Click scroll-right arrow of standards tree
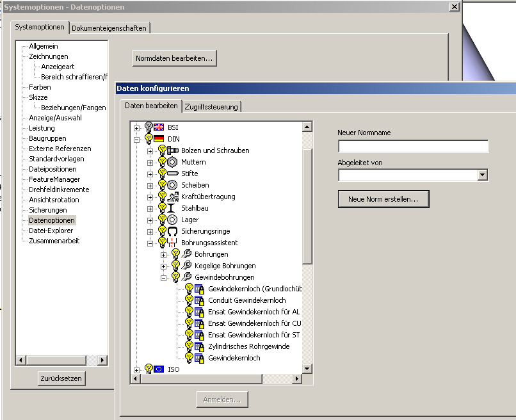 tap(297, 379)
